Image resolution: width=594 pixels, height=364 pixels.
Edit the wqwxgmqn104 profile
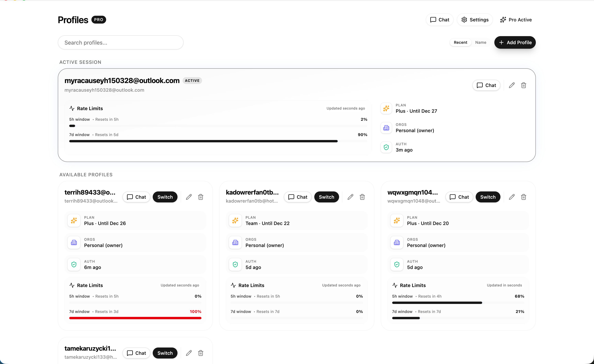tap(512, 197)
